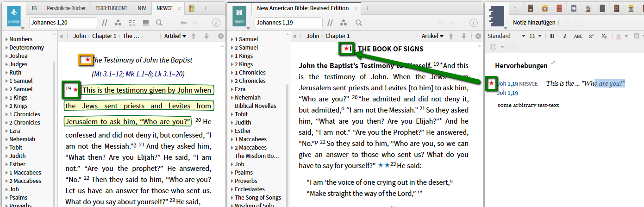644x207 pixels.
Task: Open NRSVCE resource menu icon
Action: click(x=14, y=16)
